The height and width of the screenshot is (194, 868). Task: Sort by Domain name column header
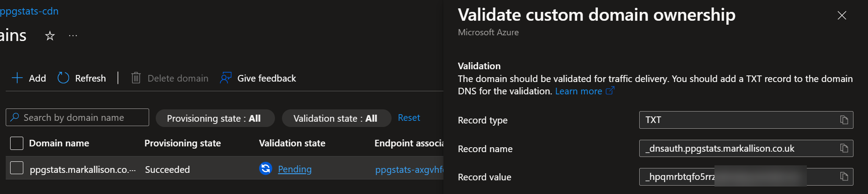59,143
